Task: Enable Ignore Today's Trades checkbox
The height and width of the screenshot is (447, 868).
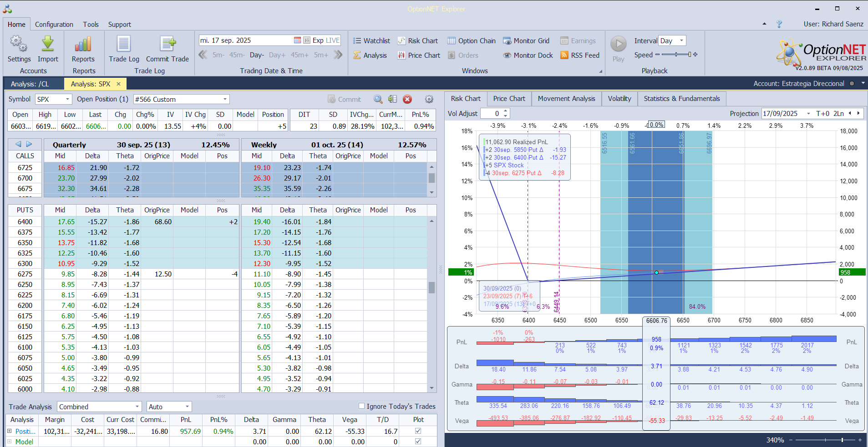Action: 362,406
